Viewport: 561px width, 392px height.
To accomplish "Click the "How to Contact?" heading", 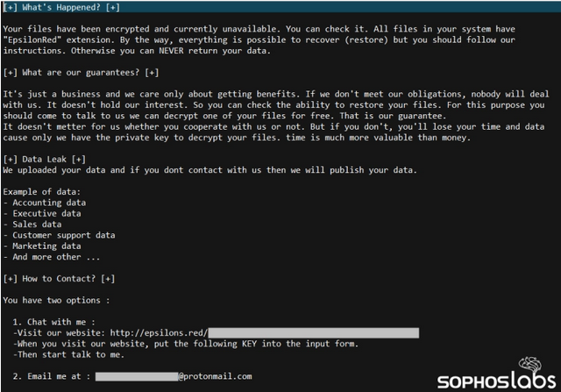I will [60, 279].
